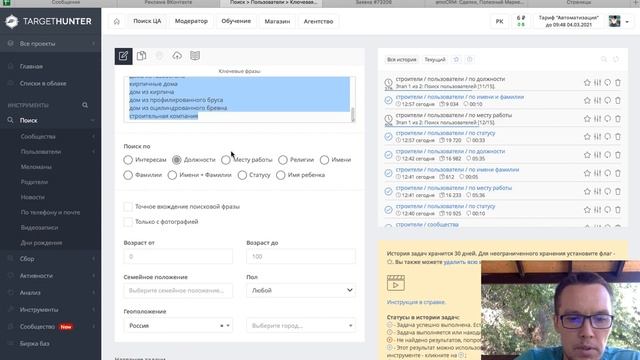Open settings for 'по статусу' 12:40 task
The width and height of the screenshot is (640, 360).
click(598, 210)
